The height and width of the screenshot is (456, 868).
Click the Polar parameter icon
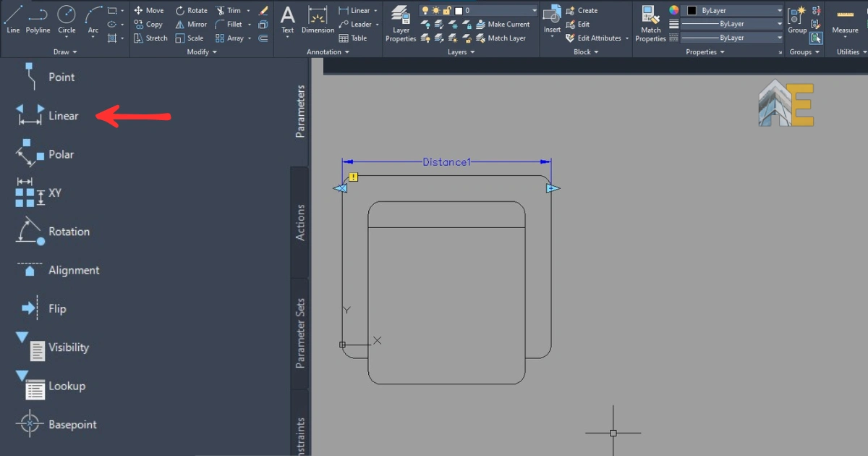point(30,154)
